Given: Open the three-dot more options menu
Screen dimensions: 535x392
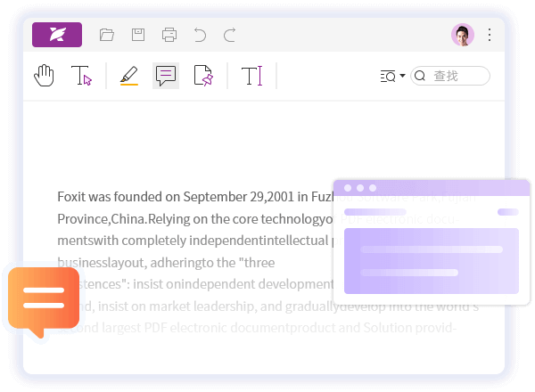Looking at the screenshot, I should [490, 35].
